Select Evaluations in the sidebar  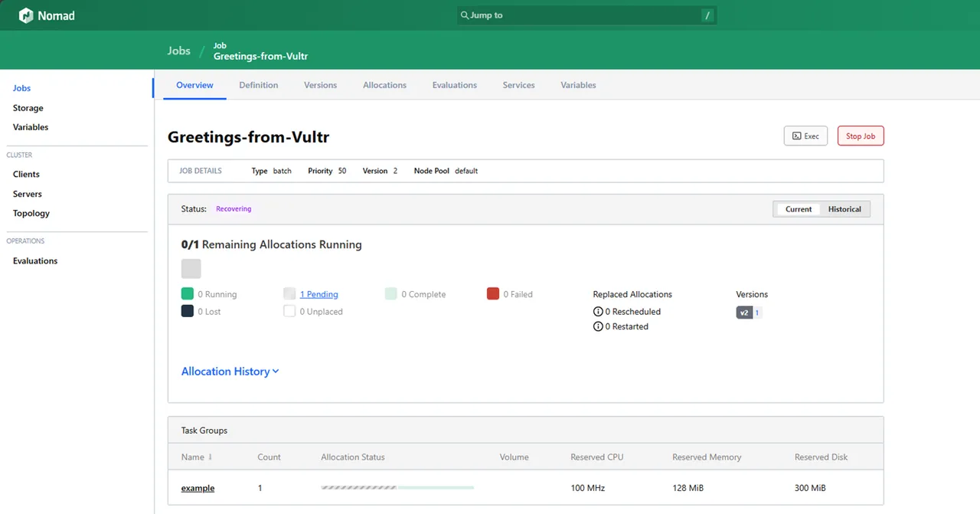[x=35, y=260]
